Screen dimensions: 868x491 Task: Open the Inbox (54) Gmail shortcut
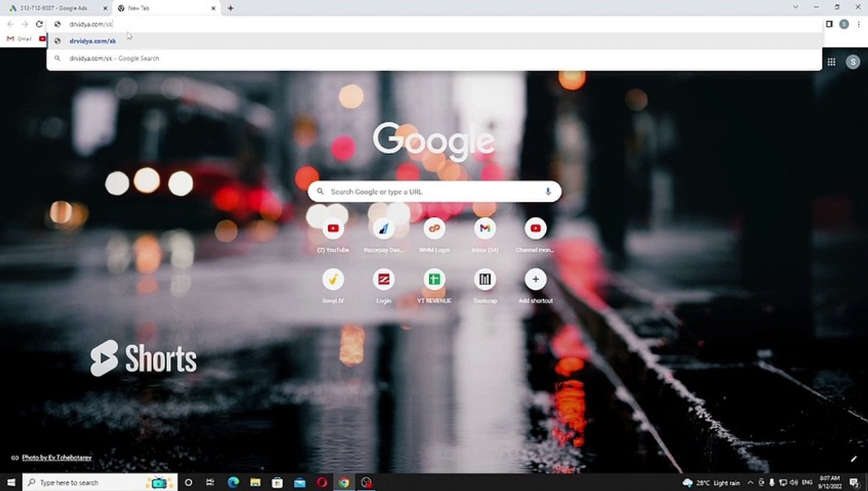coord(484,236)
